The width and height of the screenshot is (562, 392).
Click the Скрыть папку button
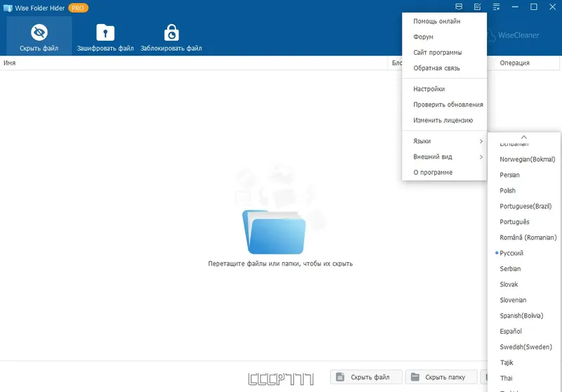click(441, 377)
